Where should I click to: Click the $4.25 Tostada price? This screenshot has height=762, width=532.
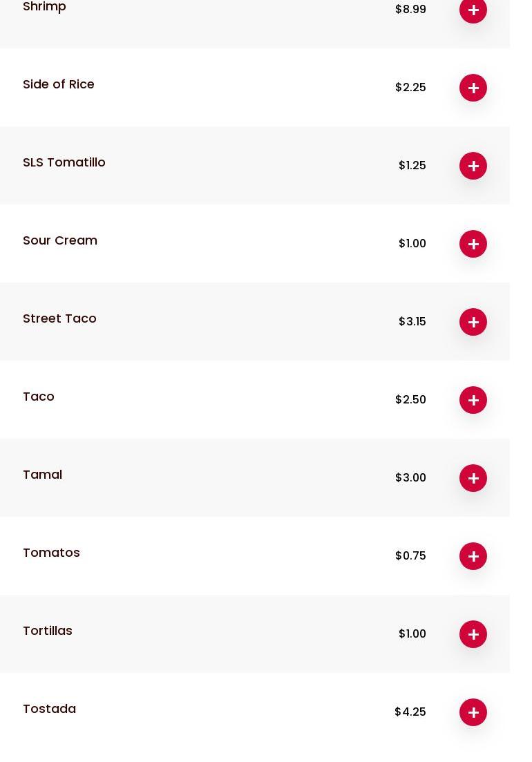click(410, 712)
